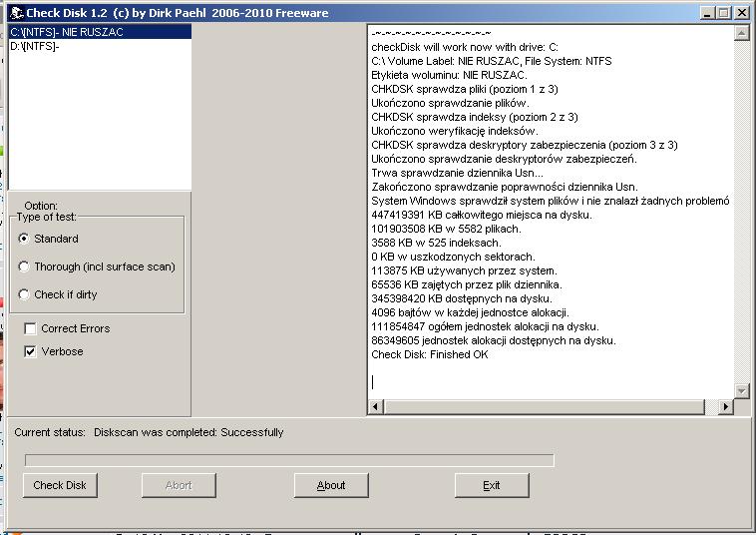Screen dimensions: 756x535
Task: Click the '0 KB w uszkodzonych sektorach' line
Action: click(x=453, y=257)
